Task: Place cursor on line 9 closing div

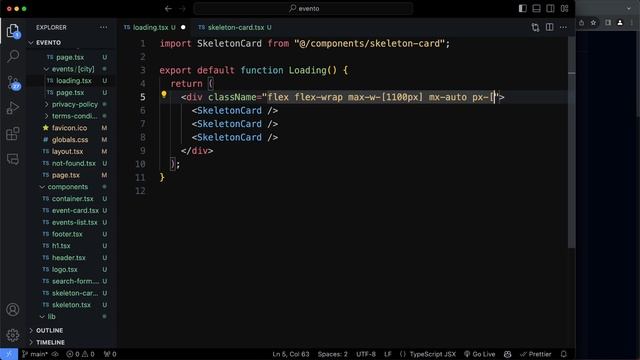Action: [197, 151]
